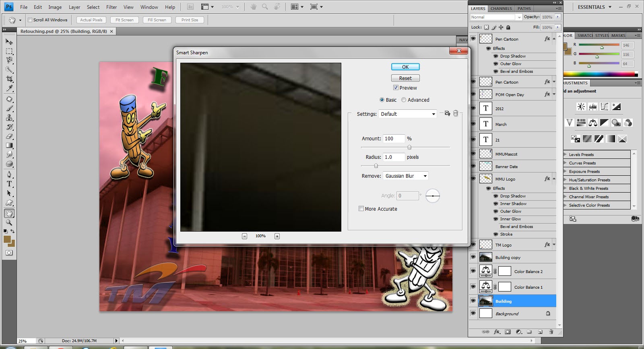The width and height of the screenshot is (644, 349).
Task: Click the Actual Pixels button
Action: (x=91, y=20)
